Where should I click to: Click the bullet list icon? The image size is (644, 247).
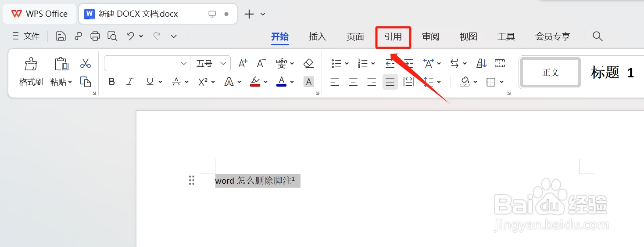336,64
